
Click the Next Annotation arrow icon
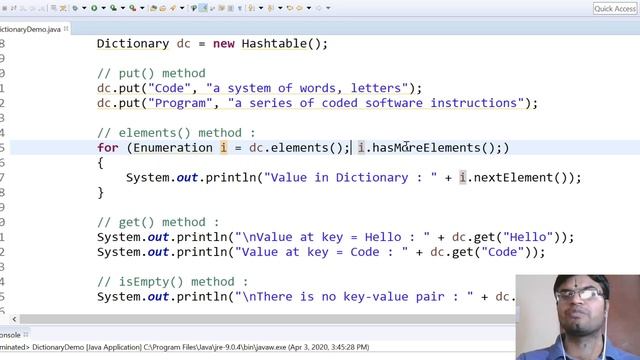pyautogui.click(x=252, y=8)
